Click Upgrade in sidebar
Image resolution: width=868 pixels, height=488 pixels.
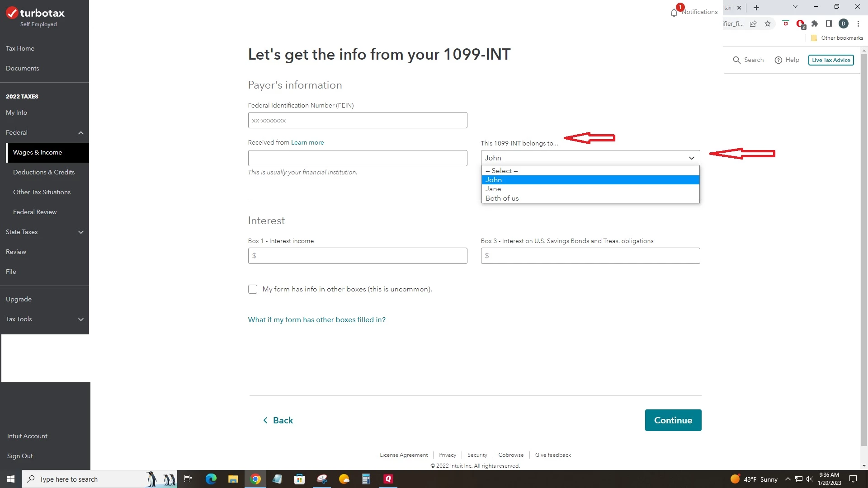[19, 299]
